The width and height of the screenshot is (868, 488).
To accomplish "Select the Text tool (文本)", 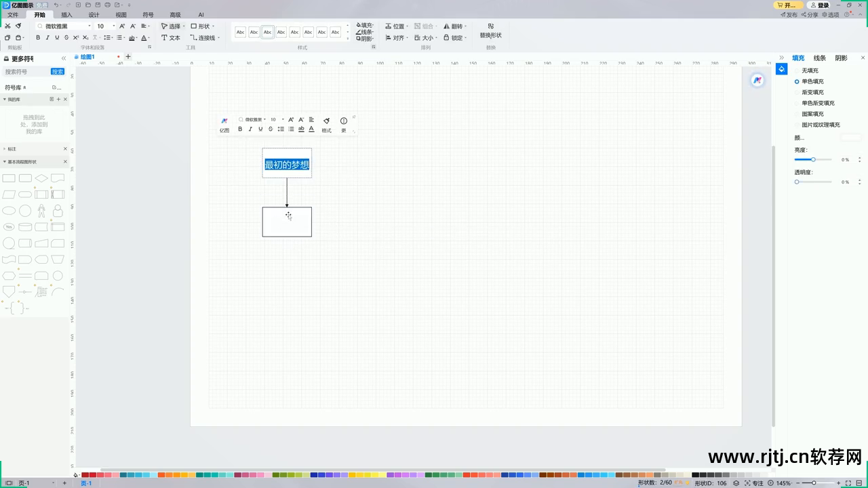I will pyautogui.click(x=171, y=38).
